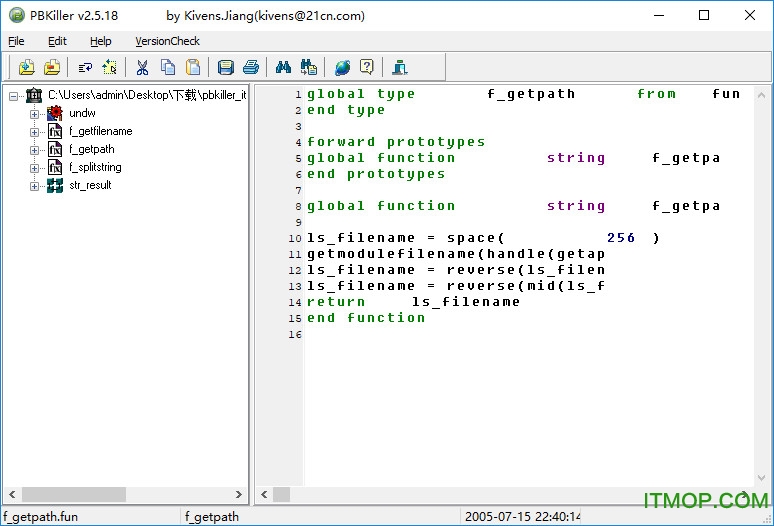Screen dimensions: 774x526
Task: Click the Cut scissors icon
Action: 142,67
